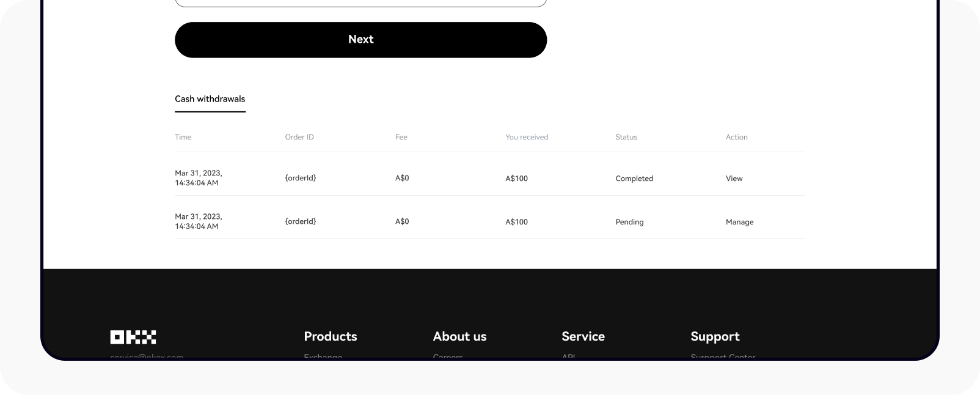Click the Time column header
The image size is (980, 395).
183,137
